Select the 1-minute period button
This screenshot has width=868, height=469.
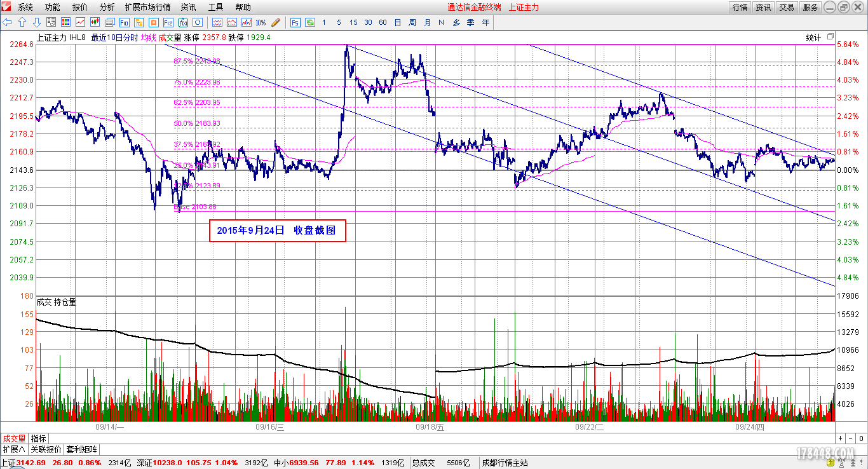(x=324, y=22)
